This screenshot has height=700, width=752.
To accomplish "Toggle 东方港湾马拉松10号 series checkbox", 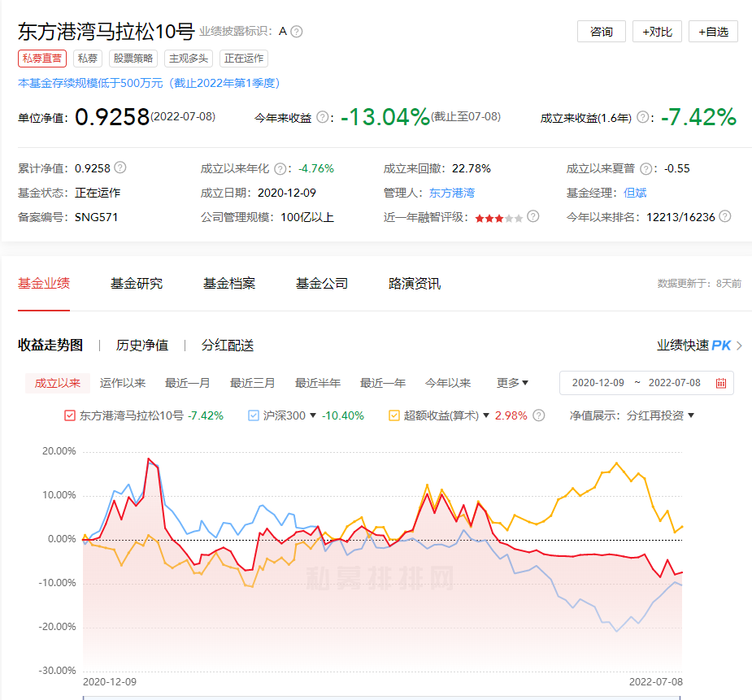I will point(70,415).
